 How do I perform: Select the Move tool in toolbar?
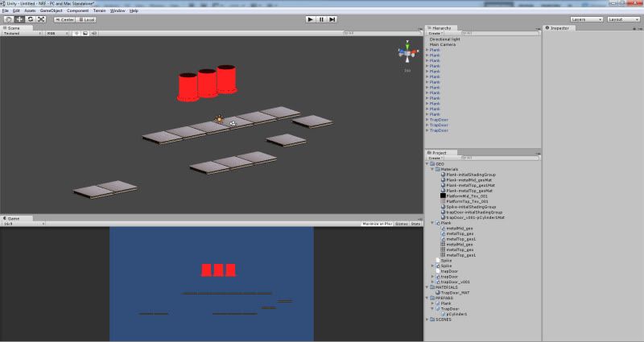pos(19,19)
